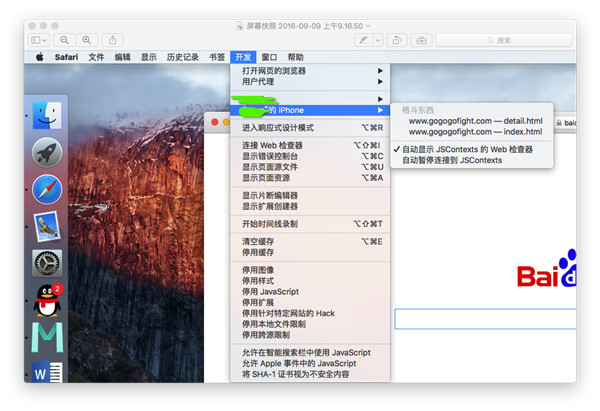Click the 搜索 search field in the toolbar
Image resolution: width=600 pixels, height=411 pixels.
click(x=517, y=40)
